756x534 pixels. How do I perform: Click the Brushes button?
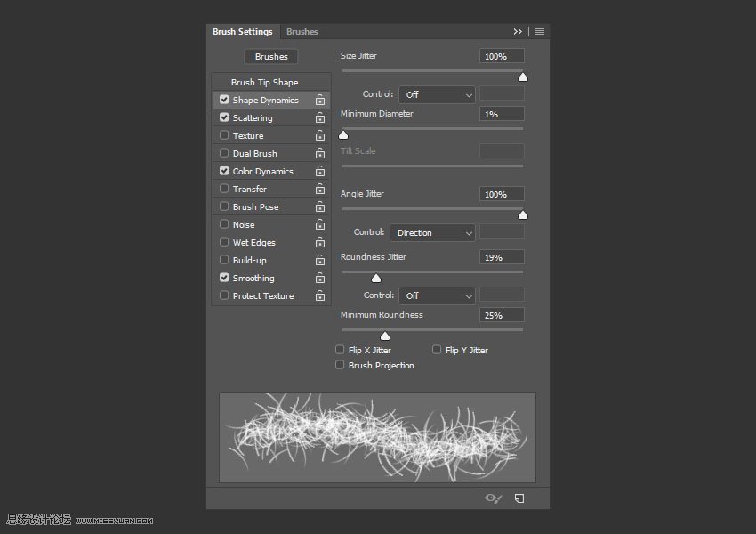tap(271, 56)
